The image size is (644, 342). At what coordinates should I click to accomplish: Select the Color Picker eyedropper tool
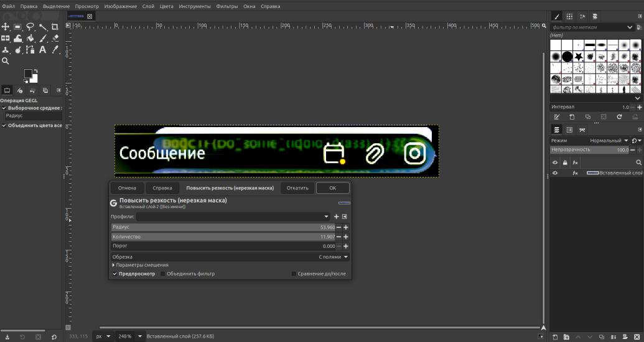(x=55, y=50)
